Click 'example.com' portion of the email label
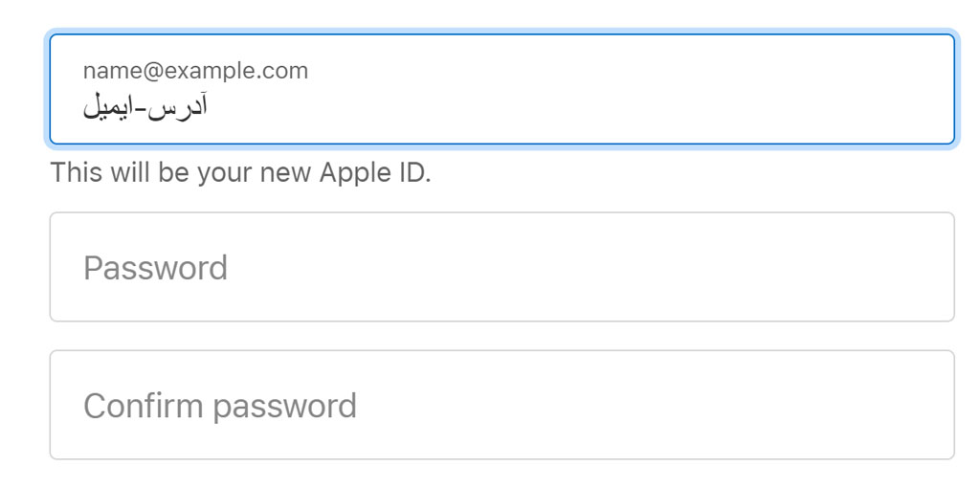Viewport: 980px width, 488px height. pyautogui.click(x=237, y=71)
